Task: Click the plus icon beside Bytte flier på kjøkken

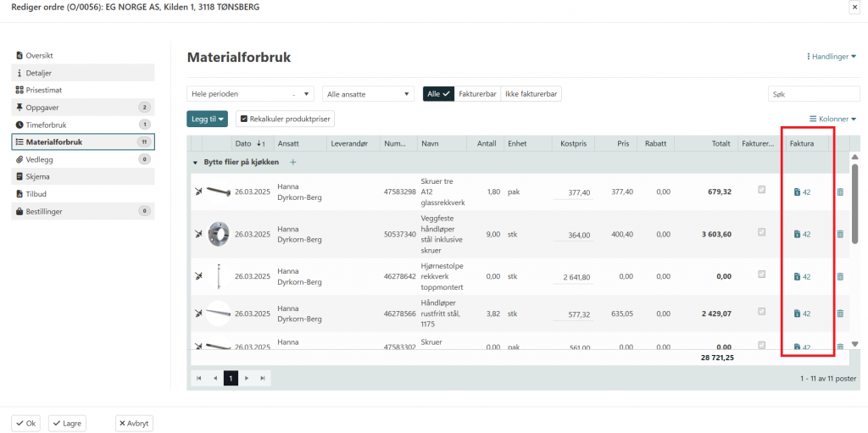Action: click(293, 162)
